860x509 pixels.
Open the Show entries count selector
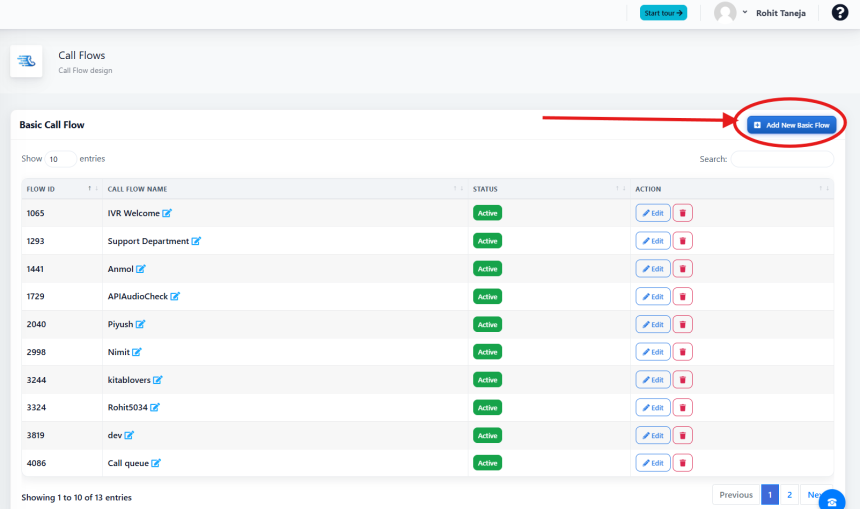coord(60,159)
